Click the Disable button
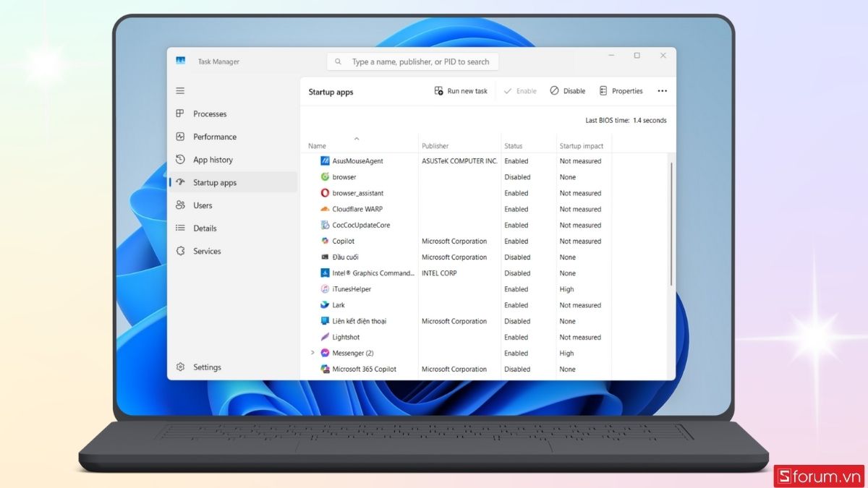Image resolution: width=868 pixels, height=488 pixels. pyautogui.click(x=568, y=91)
